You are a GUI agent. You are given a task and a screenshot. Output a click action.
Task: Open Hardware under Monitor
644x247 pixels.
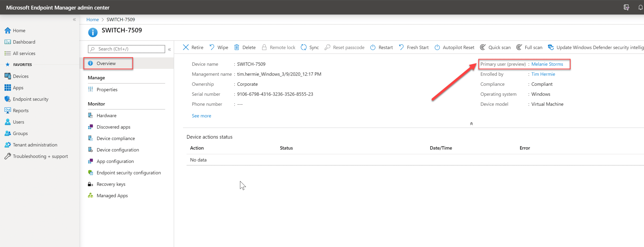pos(106,115)
